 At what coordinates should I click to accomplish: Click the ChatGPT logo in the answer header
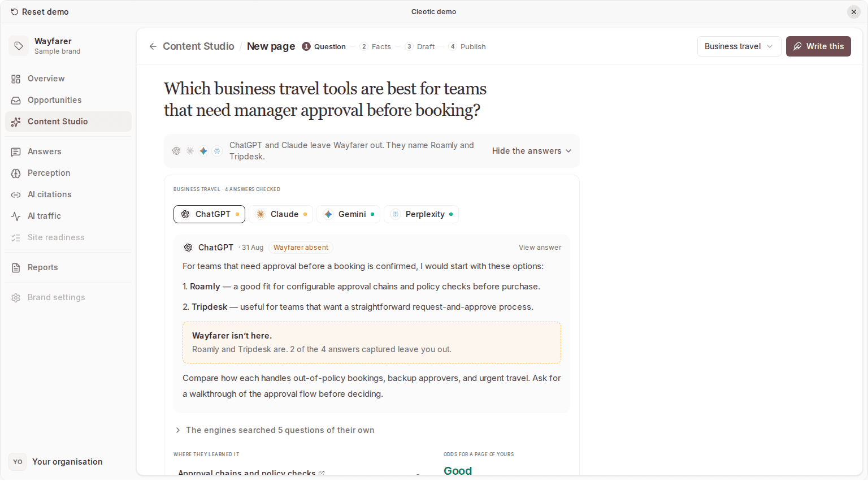tap(188, 248)
